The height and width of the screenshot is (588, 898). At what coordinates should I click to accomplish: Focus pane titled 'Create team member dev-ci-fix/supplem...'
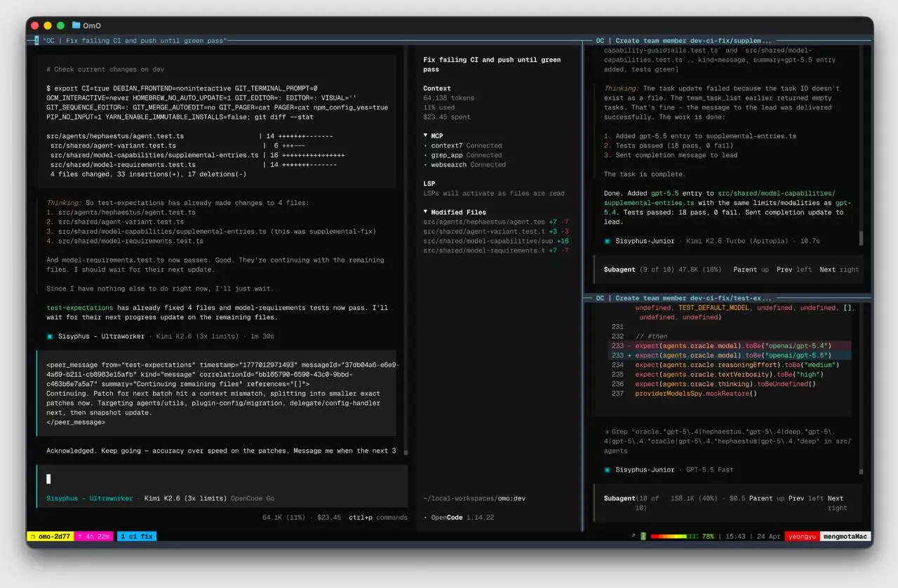[x=683, y=41]
